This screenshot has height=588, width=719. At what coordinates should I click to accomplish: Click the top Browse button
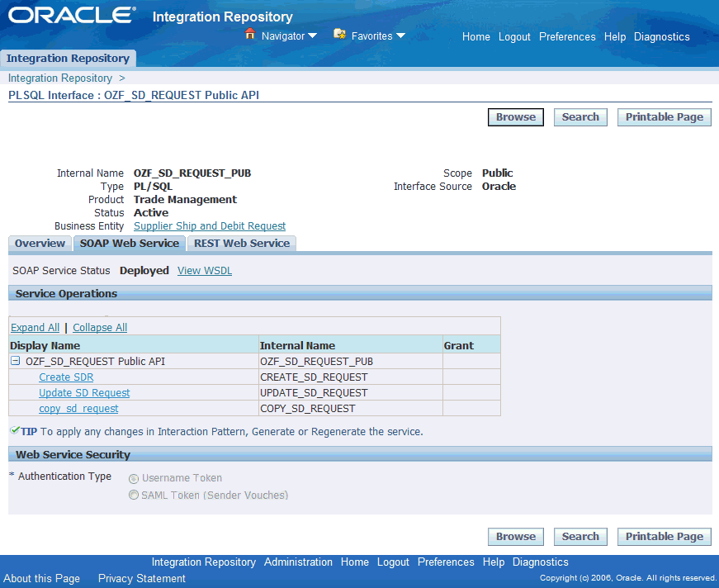click(516, 117)
